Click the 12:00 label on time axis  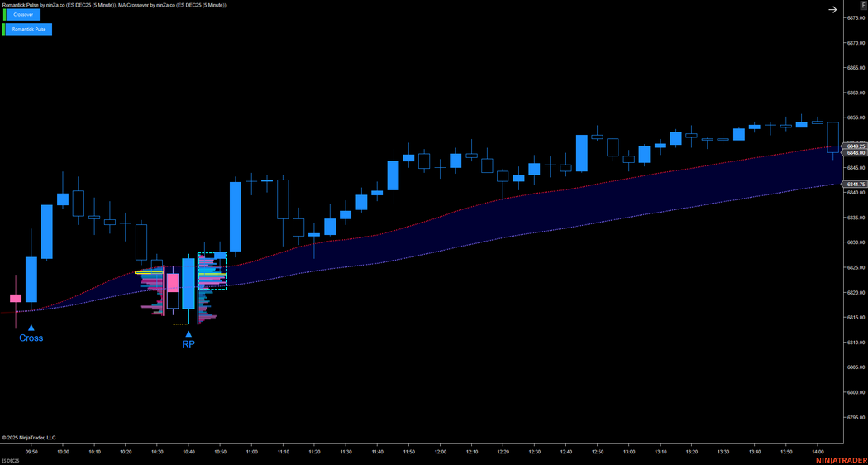[x=441, y=453]
